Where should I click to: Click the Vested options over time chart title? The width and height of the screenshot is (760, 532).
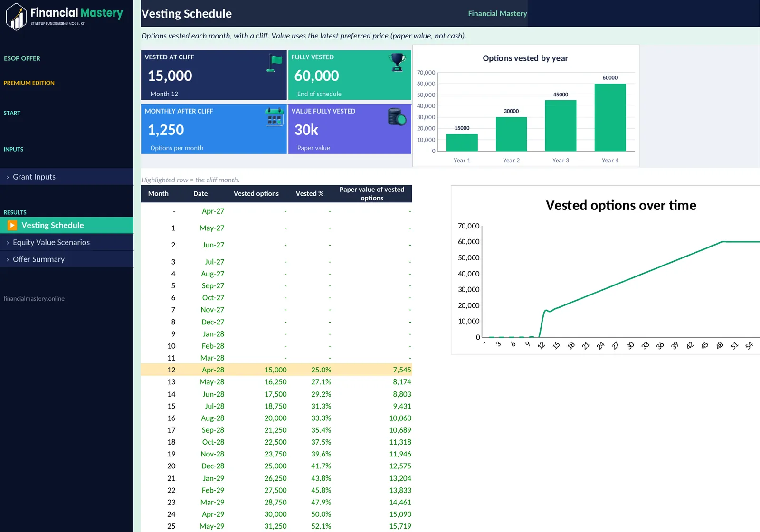click(x=621, y=205)
